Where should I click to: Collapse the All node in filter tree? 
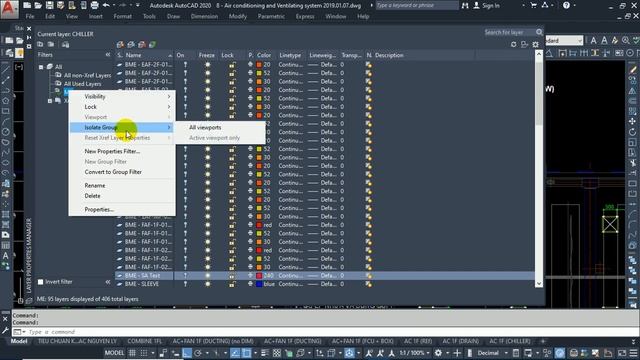pos(41,67)
